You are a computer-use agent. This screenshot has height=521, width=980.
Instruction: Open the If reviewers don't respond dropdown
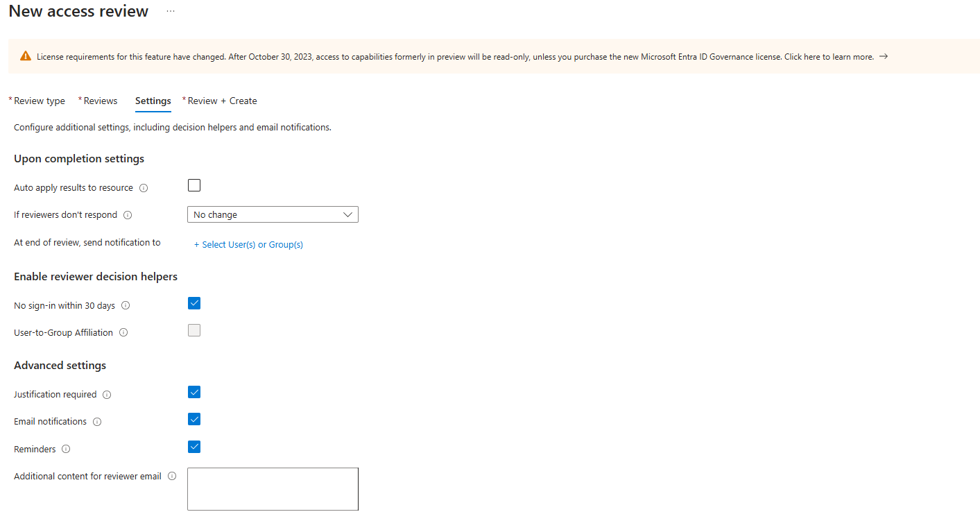coord(273,214)
